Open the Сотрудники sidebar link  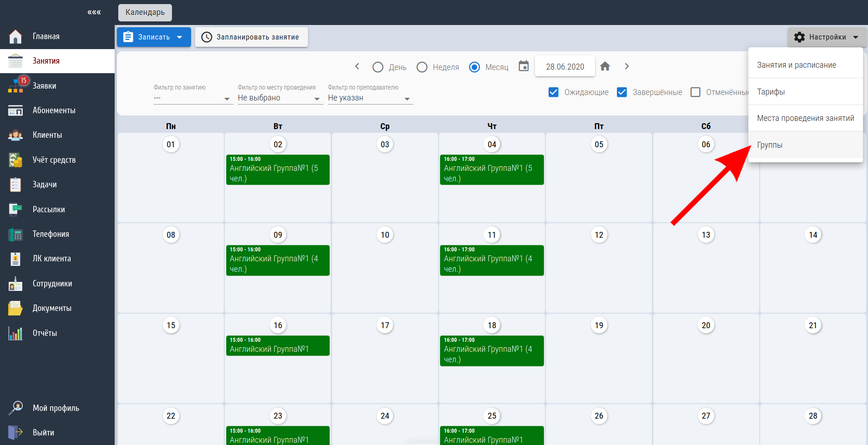tap(52, 284)
